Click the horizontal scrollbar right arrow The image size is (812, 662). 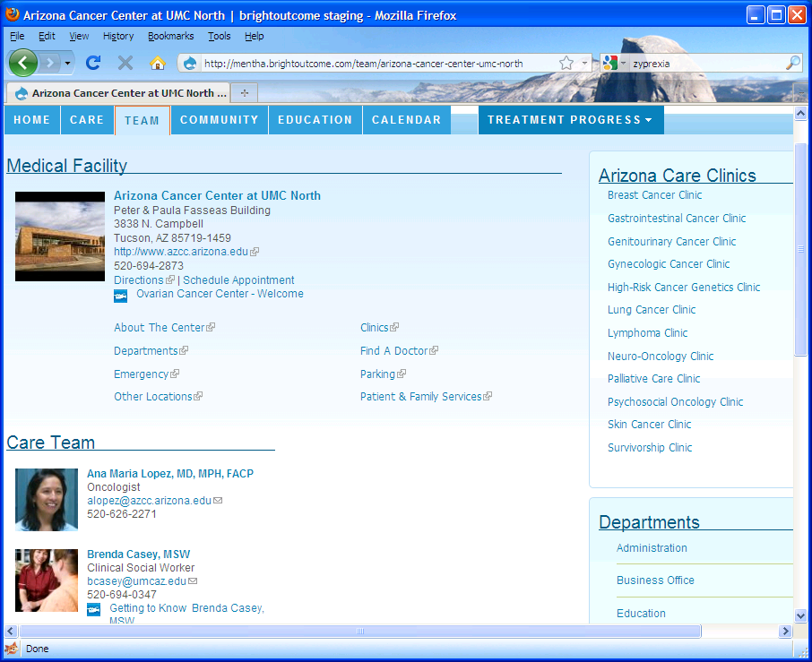tap(786, 631)
